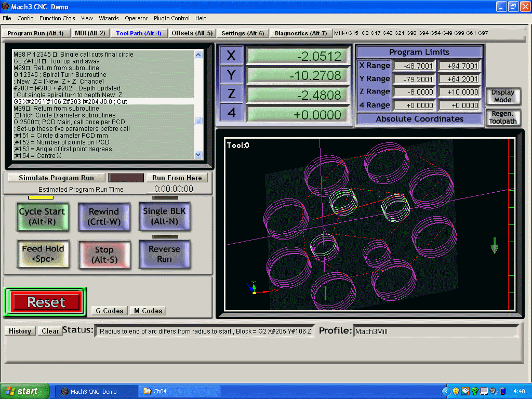Open the wireless network connection tray icon
The image size is (532, 399).
point(475,391)
